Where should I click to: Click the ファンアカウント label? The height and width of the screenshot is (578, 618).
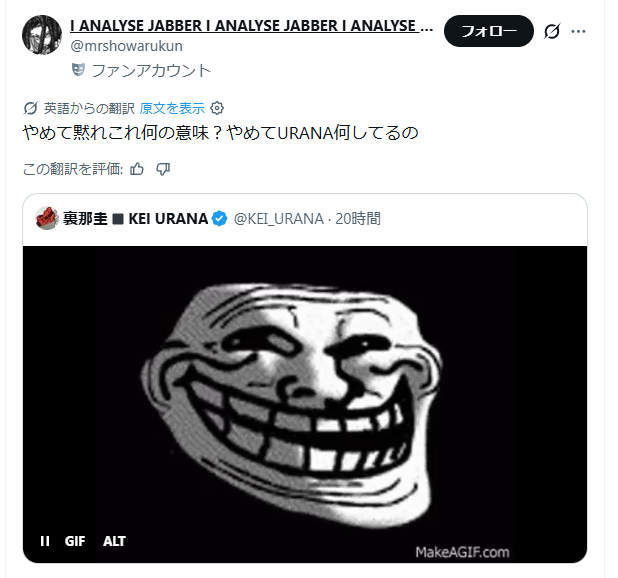pos(151,71)
